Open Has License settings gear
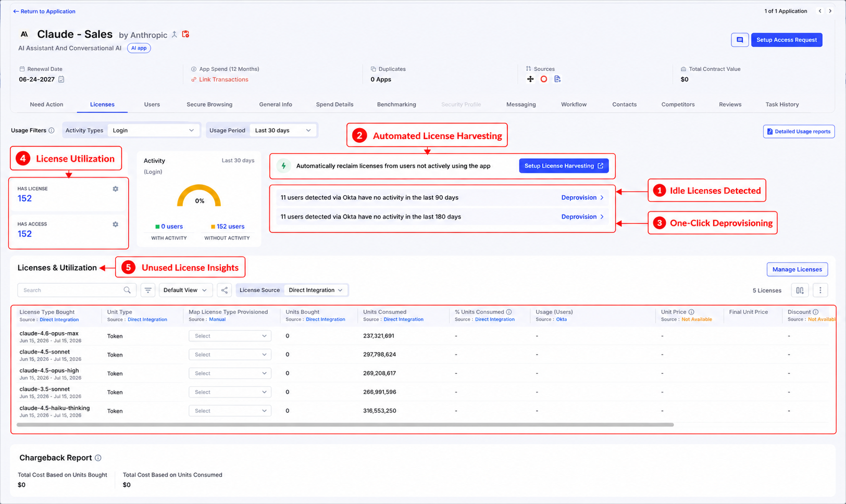This screenshot has width=846, height=504. click(x=116, y=189)
